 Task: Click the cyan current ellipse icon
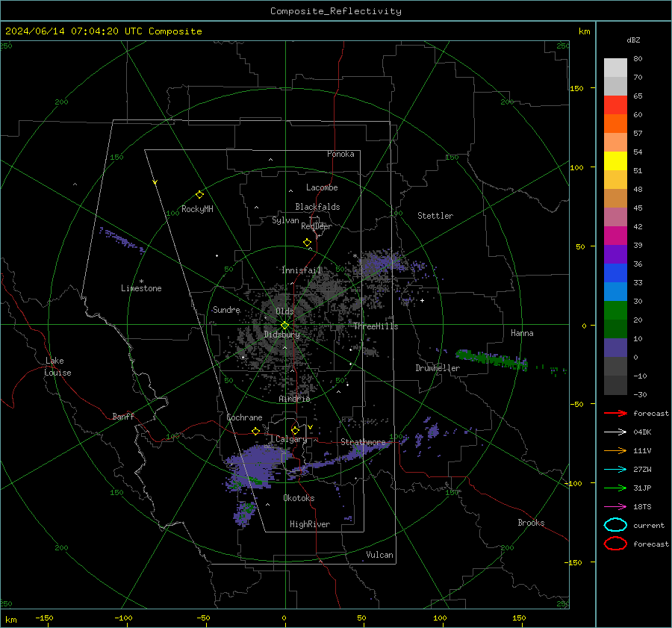pyautogui.click(x=615, y=525)
